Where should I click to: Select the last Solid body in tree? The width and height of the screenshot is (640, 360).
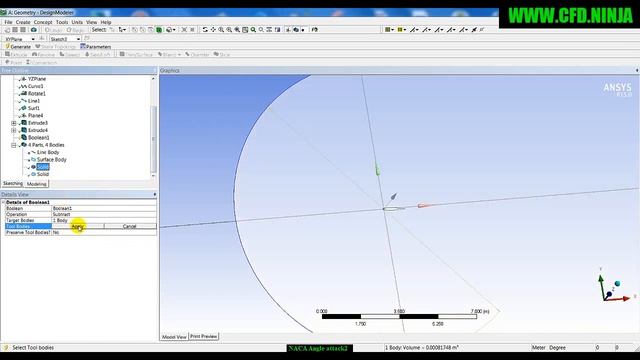coord(42,174)
